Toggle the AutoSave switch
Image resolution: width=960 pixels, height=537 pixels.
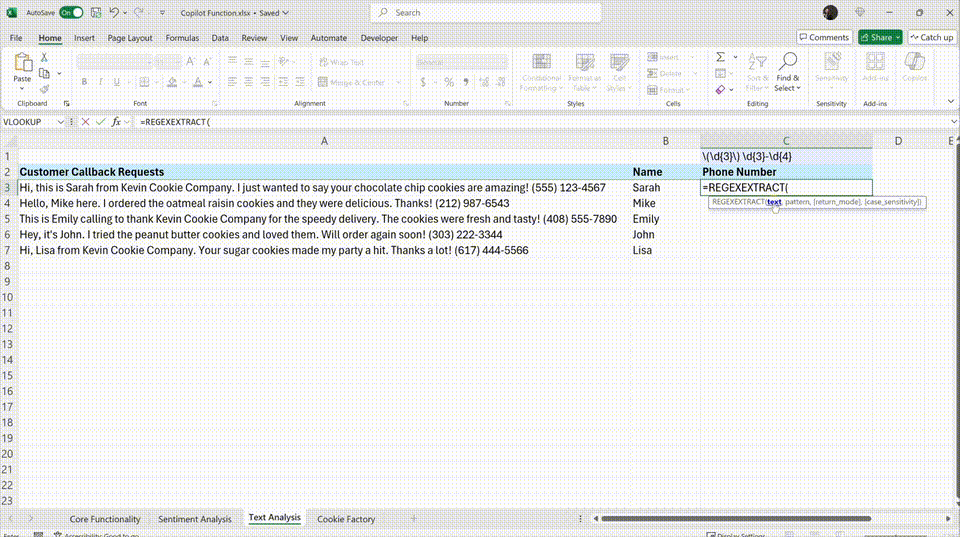pos(71,13)
